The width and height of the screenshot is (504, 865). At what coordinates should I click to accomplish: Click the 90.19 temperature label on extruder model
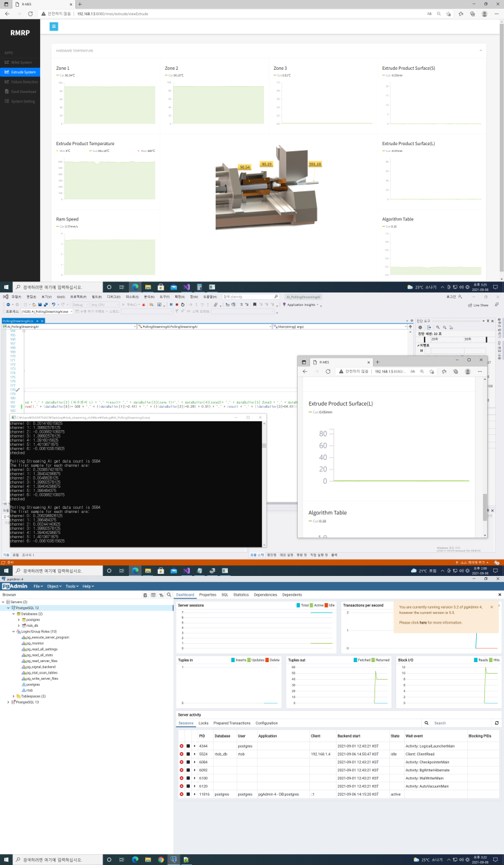pos(267,164)
